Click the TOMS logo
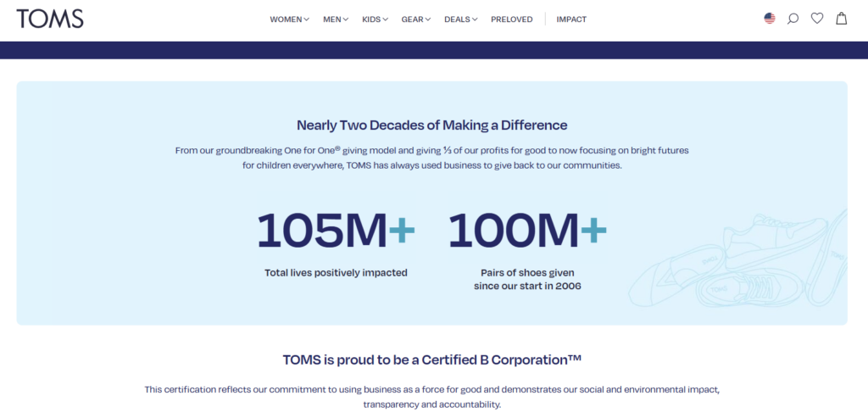This screenshot has height=418, width=868. pos(50,19)
